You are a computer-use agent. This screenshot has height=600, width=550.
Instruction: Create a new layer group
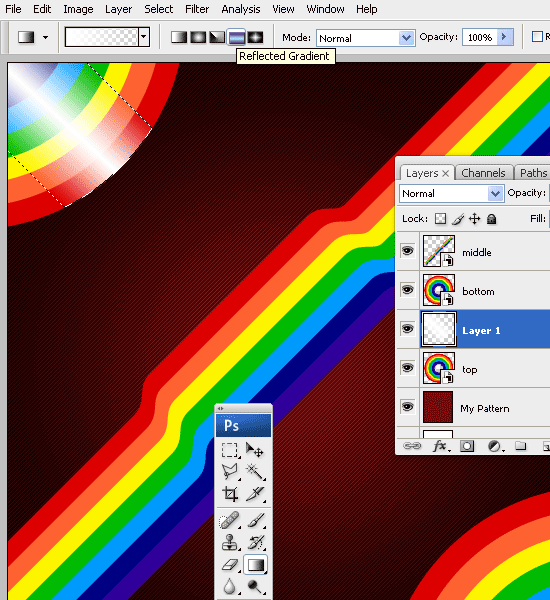tap(521, 446)
